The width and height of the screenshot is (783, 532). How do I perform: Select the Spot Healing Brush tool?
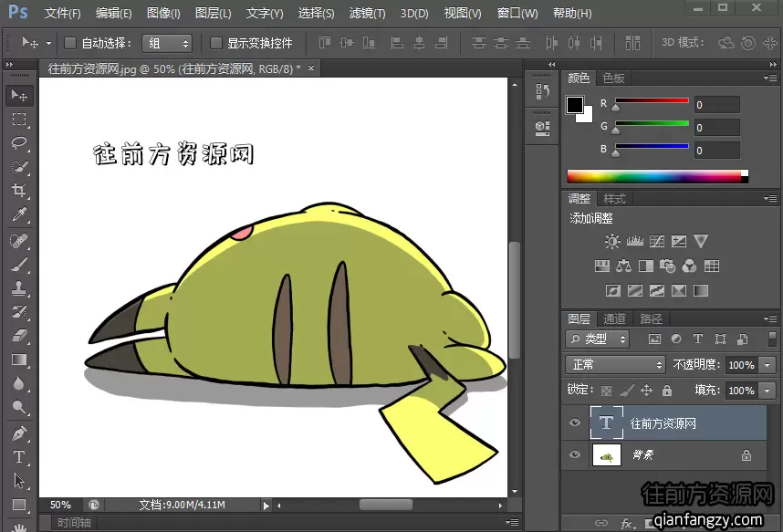[19, 241]
